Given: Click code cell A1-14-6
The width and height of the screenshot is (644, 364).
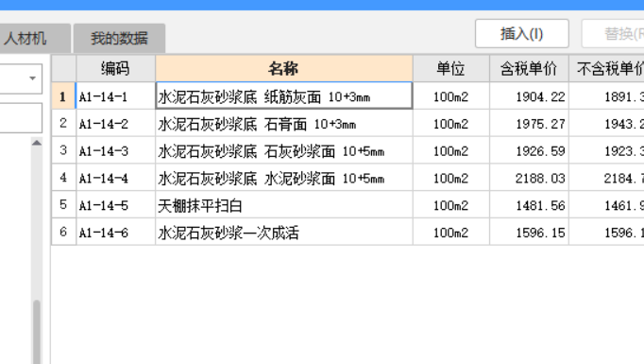Looking at the screenshot, I should 115,232.
